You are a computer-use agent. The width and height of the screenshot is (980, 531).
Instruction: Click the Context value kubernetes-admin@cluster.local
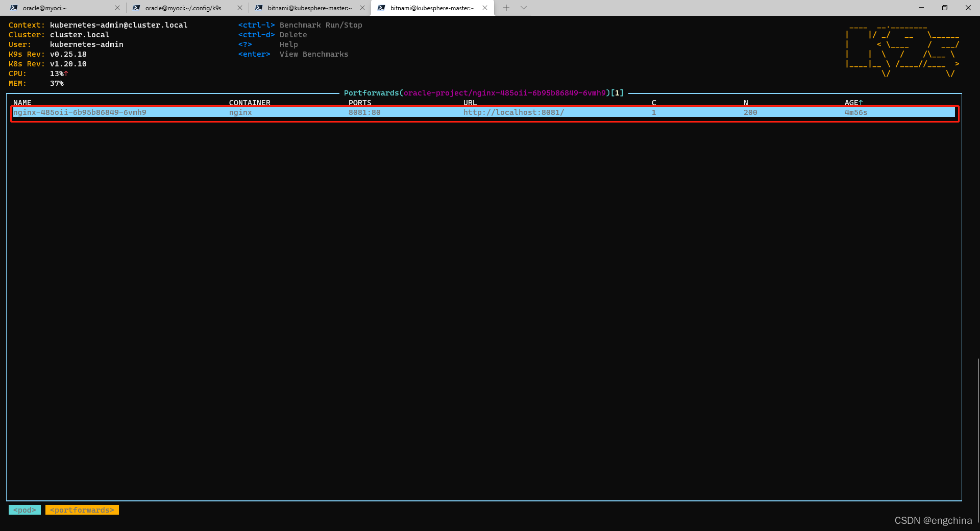[x=119, y=25]
